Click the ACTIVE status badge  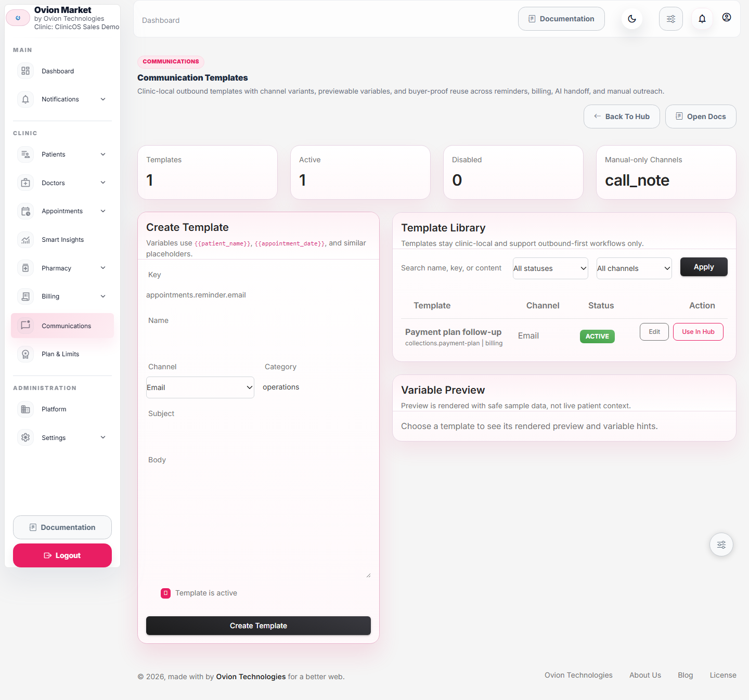coord(597,336)
